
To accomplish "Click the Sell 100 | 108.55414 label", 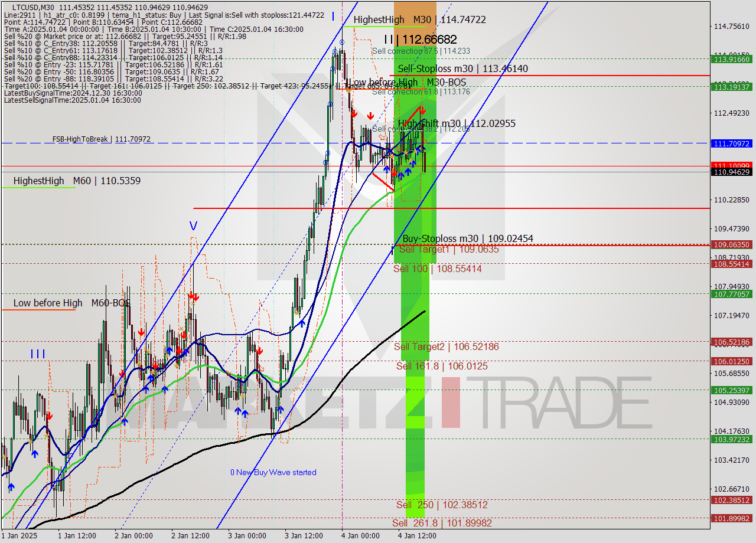I will [x=437, y=269].
